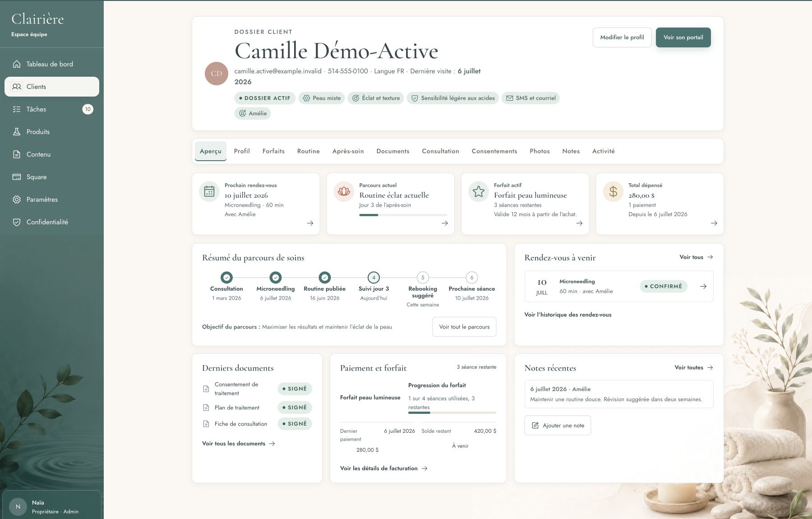Image resolution: width=812 pixels, height=519 pixels.
Task: Click the Parcours actuel progress bar
Action: (x=403, y=215)
